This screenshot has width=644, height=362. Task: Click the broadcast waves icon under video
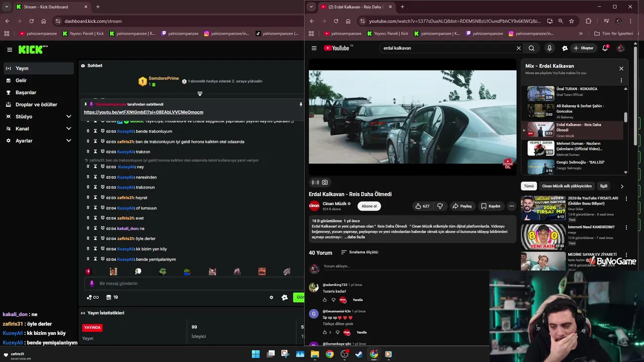[x=315, y=183]
